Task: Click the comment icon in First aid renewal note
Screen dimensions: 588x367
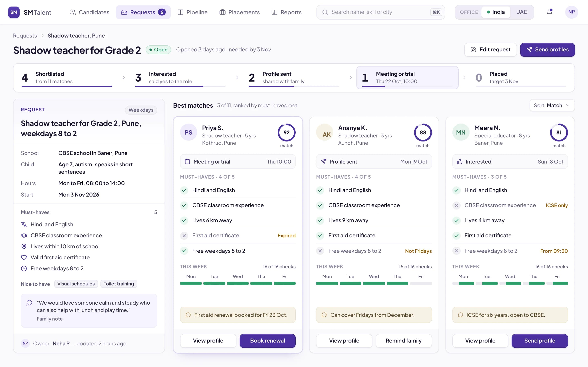Action: [x=188, y=315]
